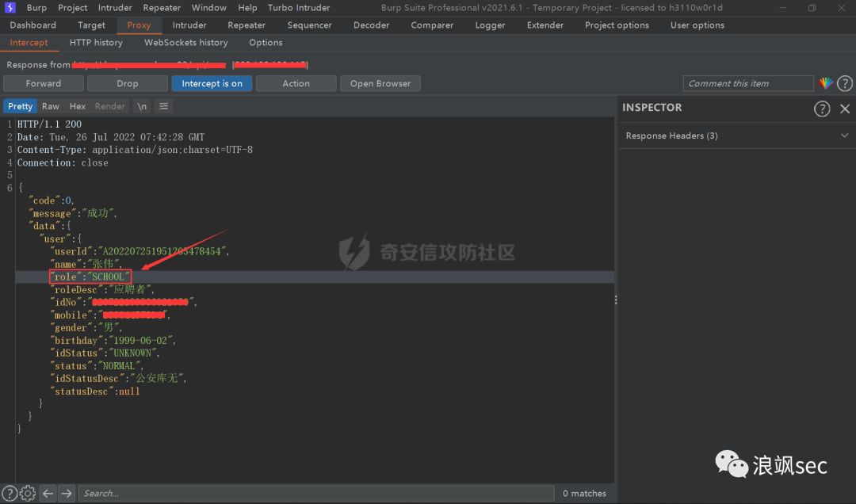Switch to the Dashboard tab
The height and width of the screenshot is (504, 856).
click(x=32, y=25)
